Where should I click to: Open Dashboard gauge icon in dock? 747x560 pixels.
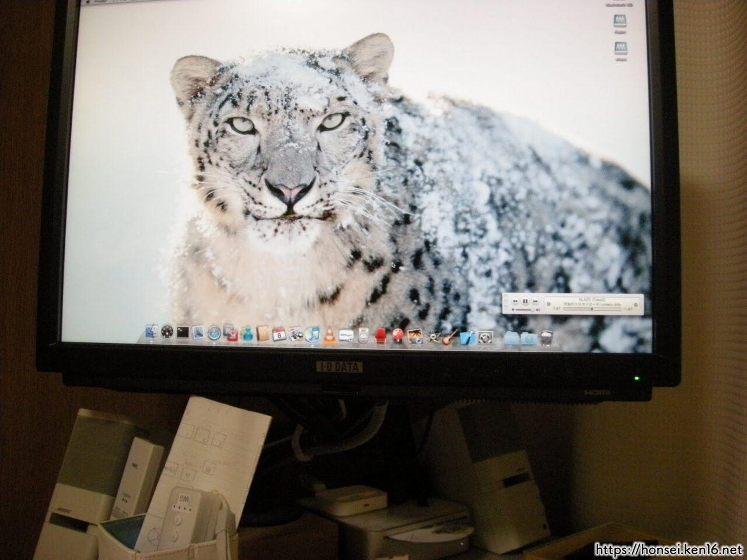coord(167,332)
